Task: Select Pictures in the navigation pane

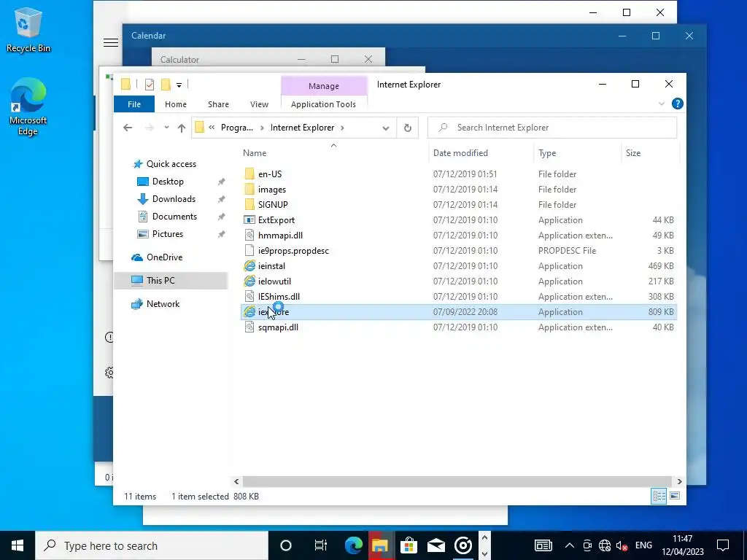Action: [x=167, y=234]
